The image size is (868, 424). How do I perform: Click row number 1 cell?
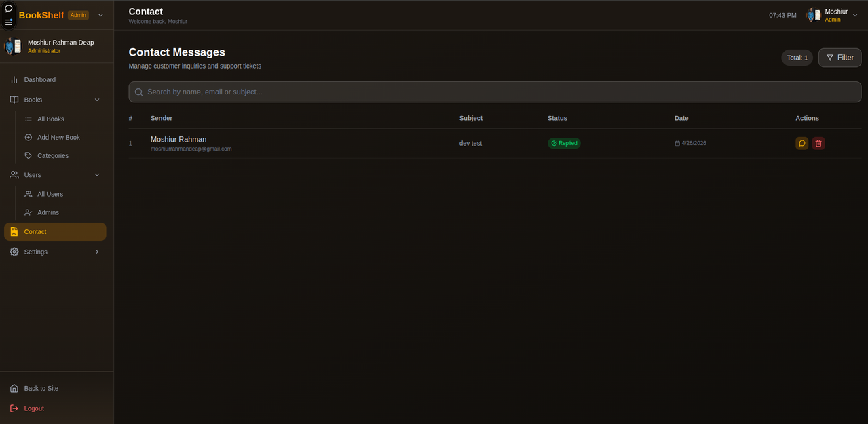[x=131, y=143]
